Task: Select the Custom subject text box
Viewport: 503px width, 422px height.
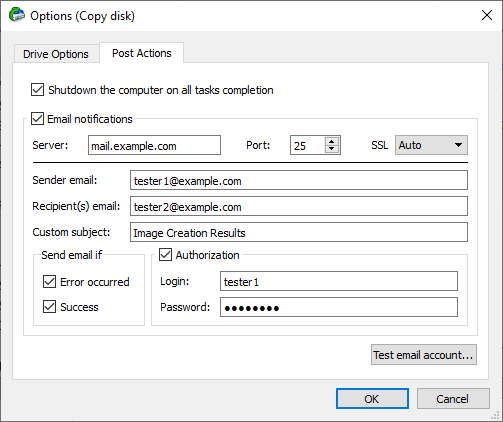Action: (x=299, y=232)
